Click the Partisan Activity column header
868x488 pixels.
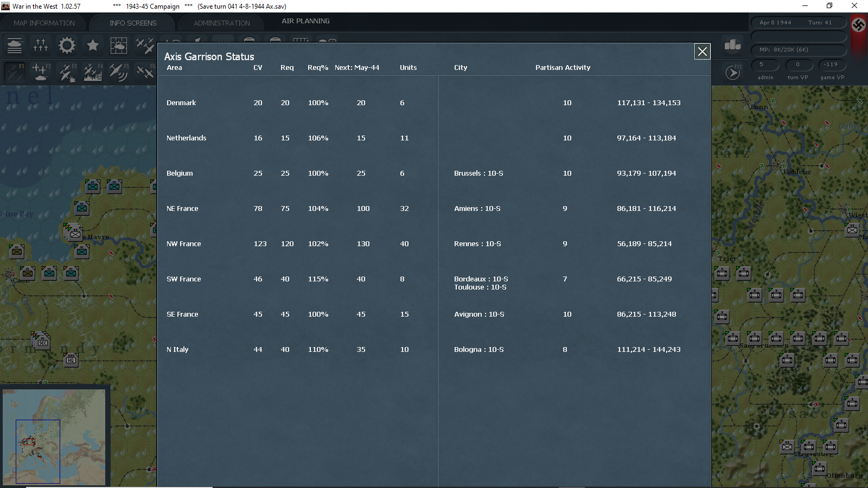click(563, 68)
